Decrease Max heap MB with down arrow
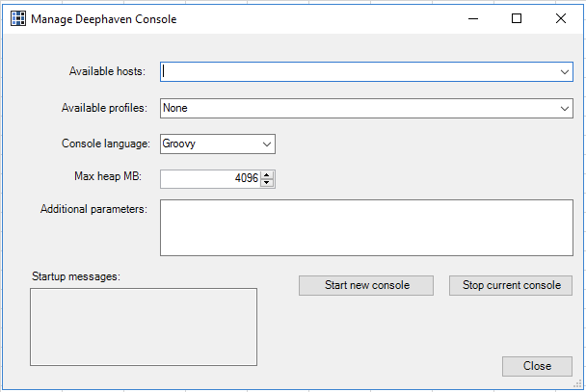The image size is (586, 392). pyautogui.click(x=267, y=183)
